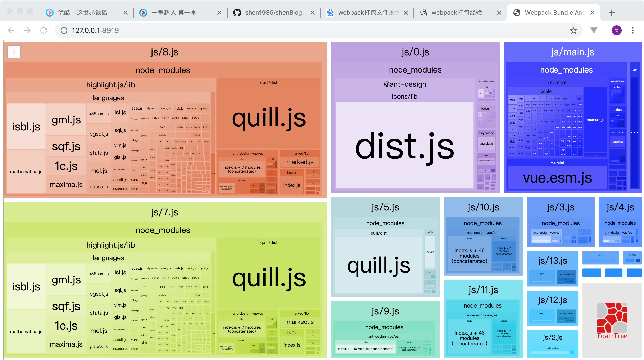Click the js/5.js bundle title

click(x=385, y=207)
